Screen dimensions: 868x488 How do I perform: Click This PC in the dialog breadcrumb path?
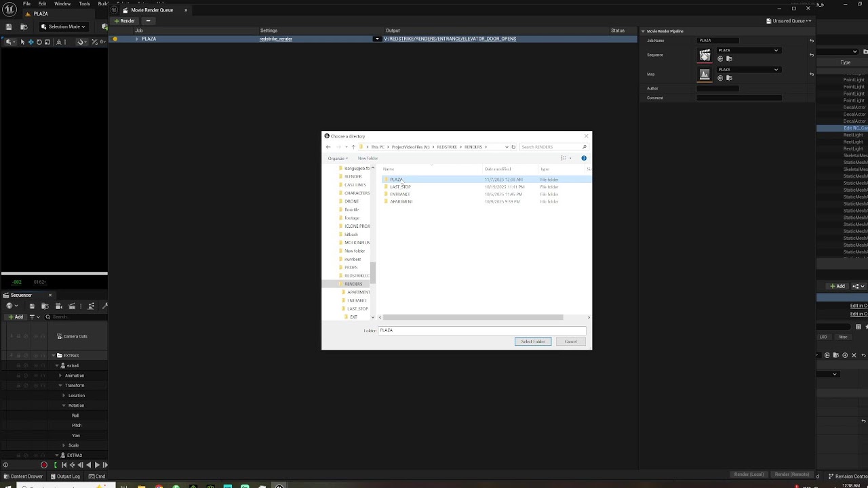(377, 147)
